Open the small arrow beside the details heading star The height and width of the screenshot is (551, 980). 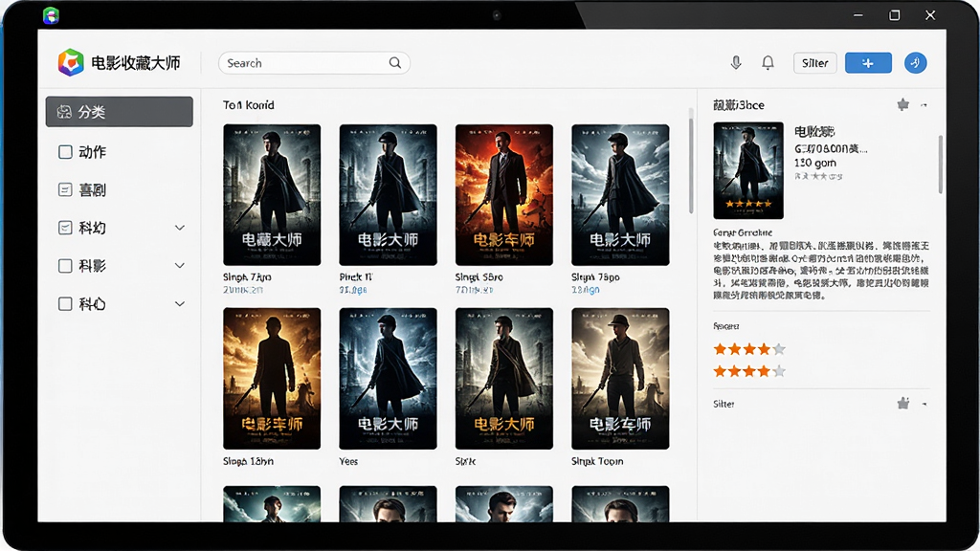coord(924,105)
